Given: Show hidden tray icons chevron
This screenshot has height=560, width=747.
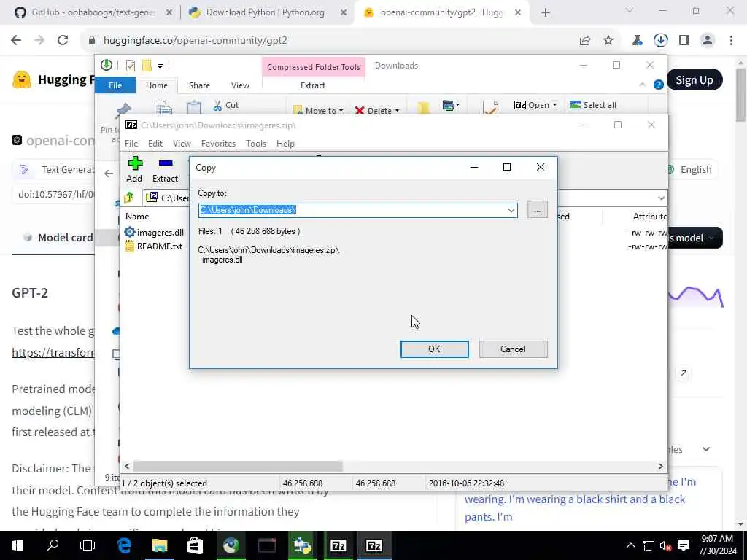Looking at the screenshot, I should click(x=630, y=545).
